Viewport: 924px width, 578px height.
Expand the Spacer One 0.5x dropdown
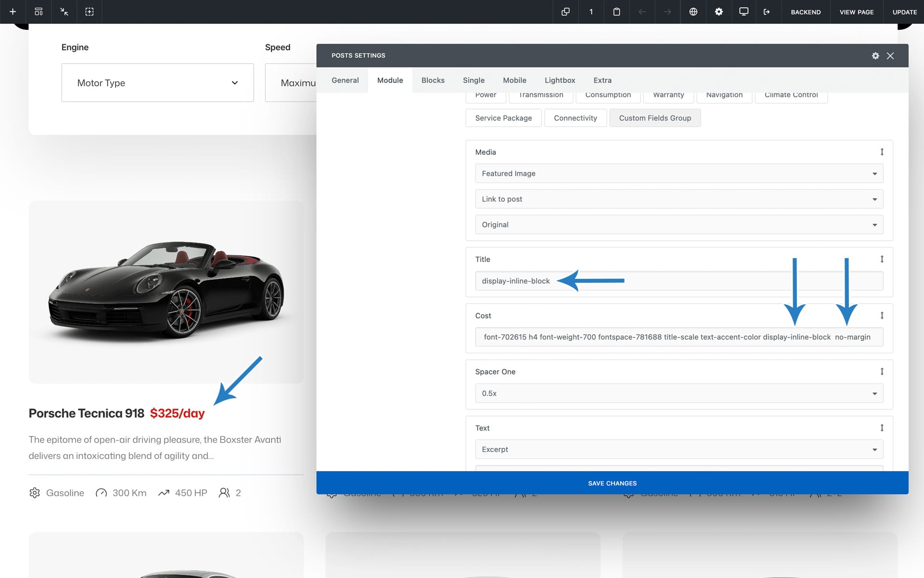click(x=679, y=394)
